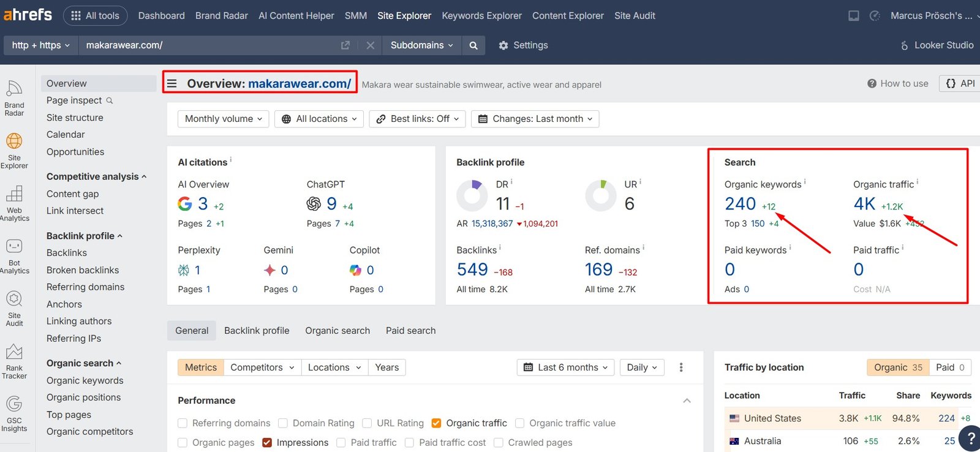Screen dimensions: 980x452
Task: Enable the Paid traffic cost checkbox
Action: click(x=409, y=443)
